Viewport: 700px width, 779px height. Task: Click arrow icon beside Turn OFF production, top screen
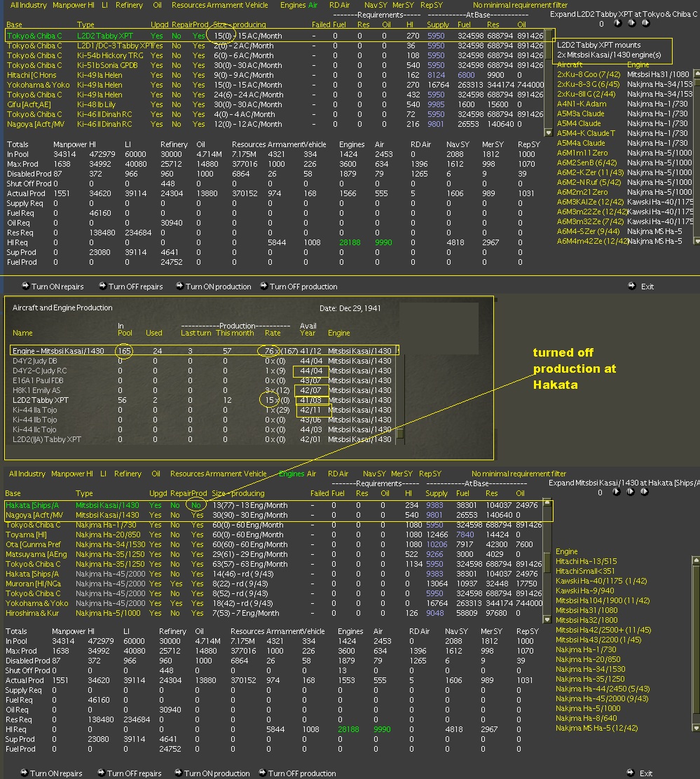coord(263,286)
